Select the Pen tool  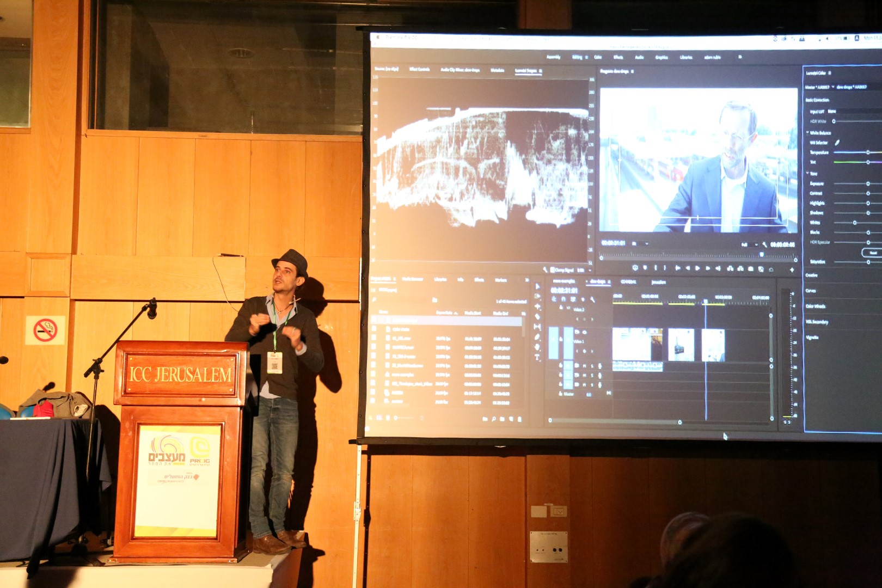[x=537, y=337]
